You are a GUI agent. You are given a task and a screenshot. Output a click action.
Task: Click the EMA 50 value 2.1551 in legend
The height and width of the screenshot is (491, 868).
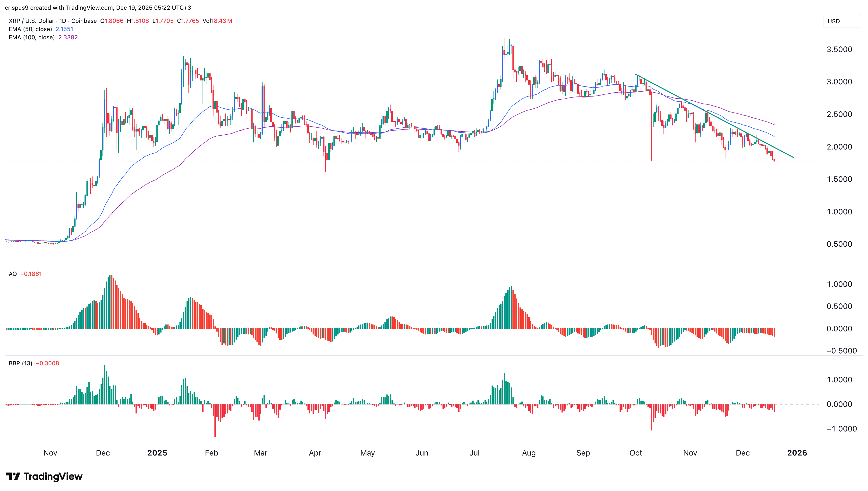(x=64, y=29)
